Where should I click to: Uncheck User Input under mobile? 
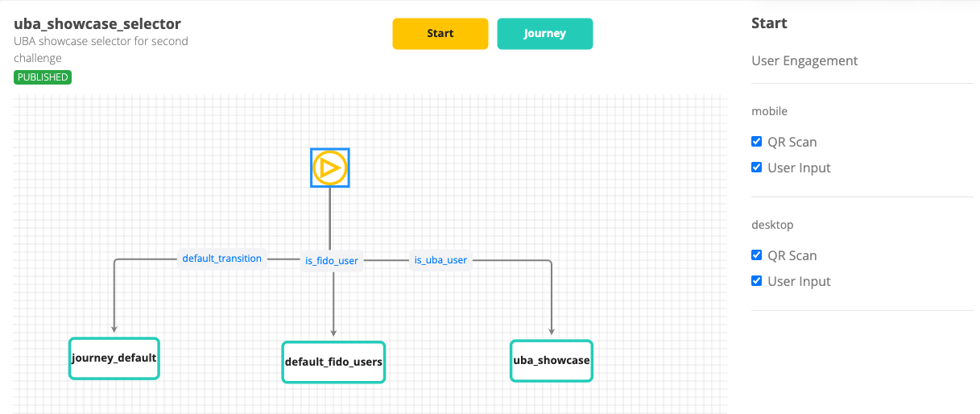tap(756, 168)
